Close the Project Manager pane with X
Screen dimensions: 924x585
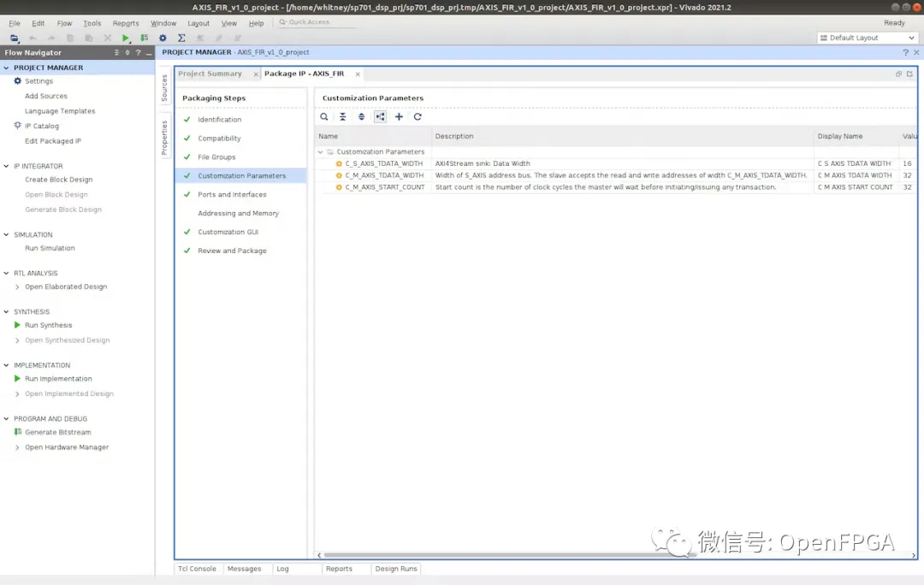916,52
